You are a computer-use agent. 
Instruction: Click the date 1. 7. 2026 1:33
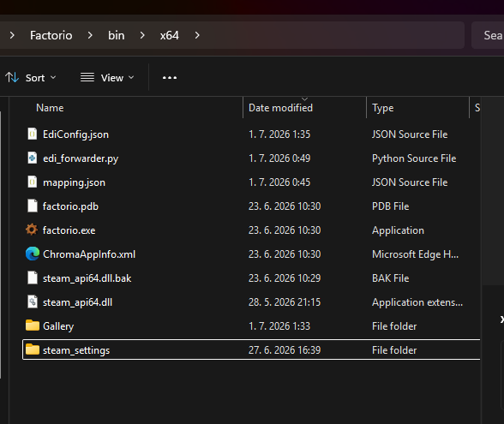point(279,326)
